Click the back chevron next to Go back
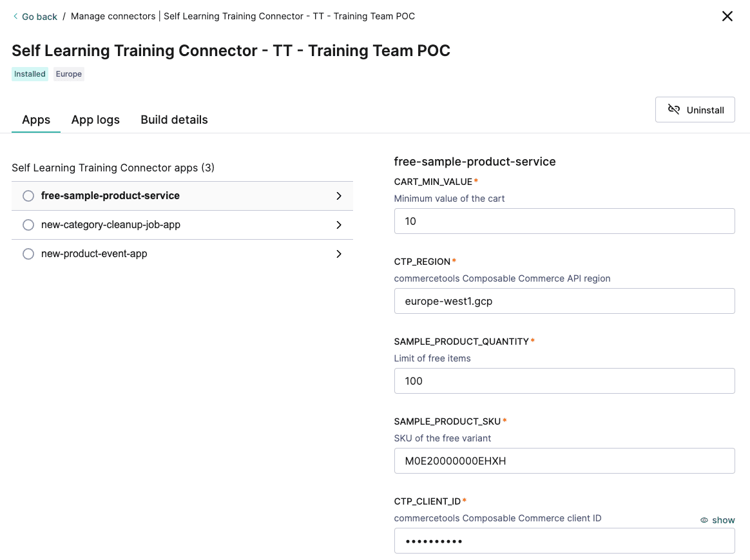750x560 pixels. point(15,16)
